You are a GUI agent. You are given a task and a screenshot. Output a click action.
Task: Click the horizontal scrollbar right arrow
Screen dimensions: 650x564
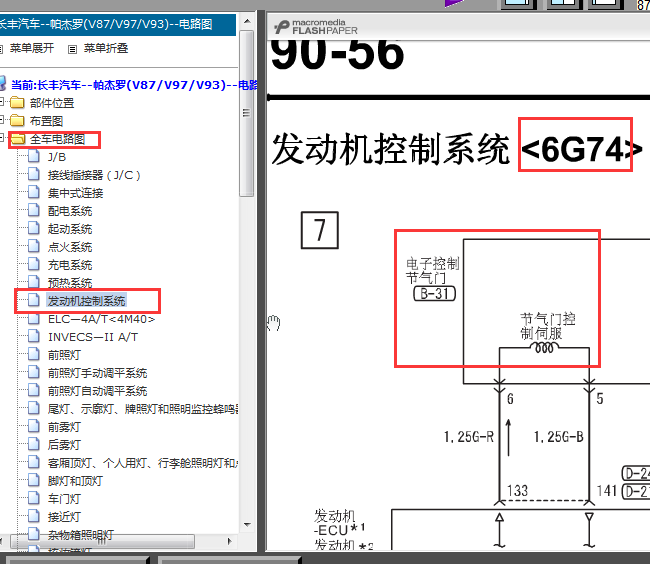(x=230, y=541)
